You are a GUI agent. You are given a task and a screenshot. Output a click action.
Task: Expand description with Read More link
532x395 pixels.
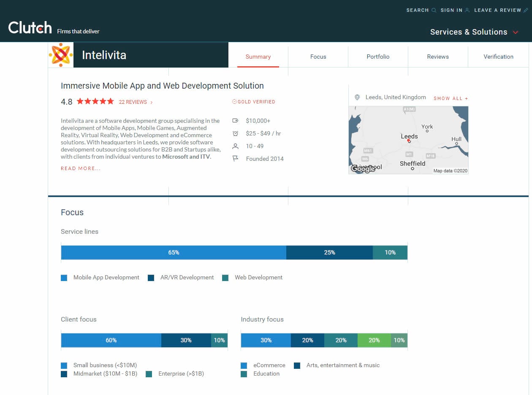(81, 168)
